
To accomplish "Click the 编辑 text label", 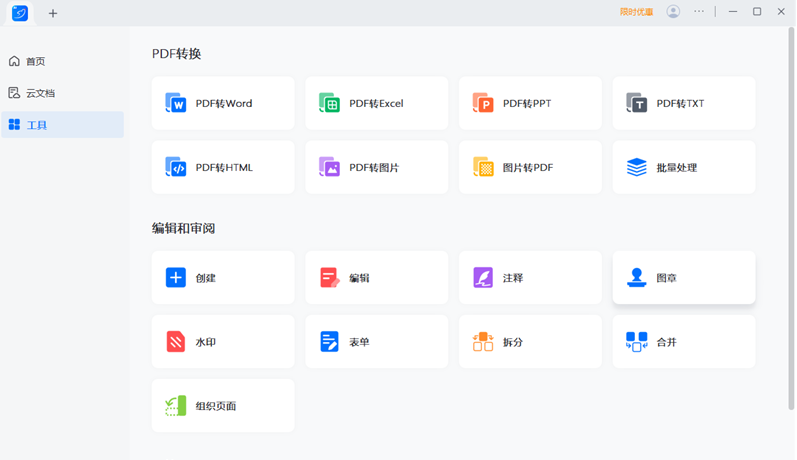I will pyautogui.click(x=359, y=278).
